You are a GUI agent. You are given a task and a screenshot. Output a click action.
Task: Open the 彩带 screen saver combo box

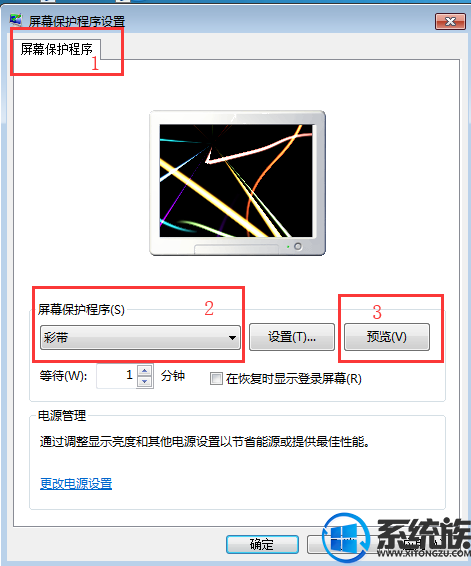(140, 338)
